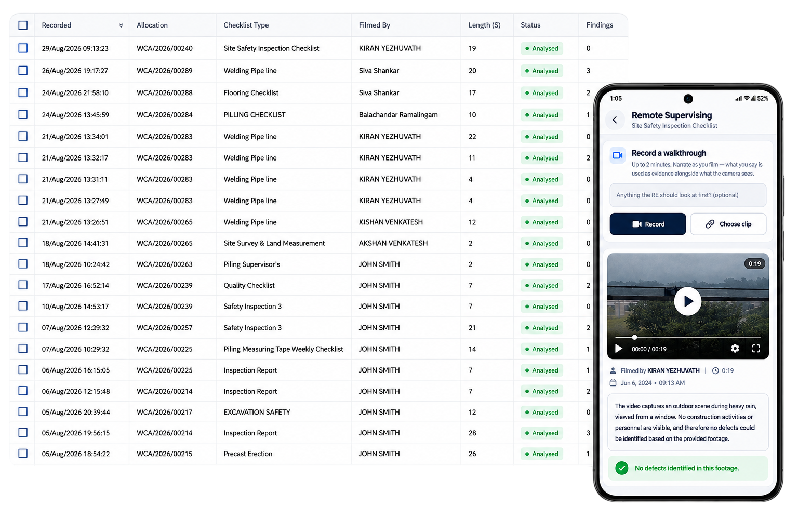The width and height of the screenshot is (798, 532).
Task: Click Balachandar Ramalingam in Filmed By column
Action: pyautogui.click(x=398, y=115)
